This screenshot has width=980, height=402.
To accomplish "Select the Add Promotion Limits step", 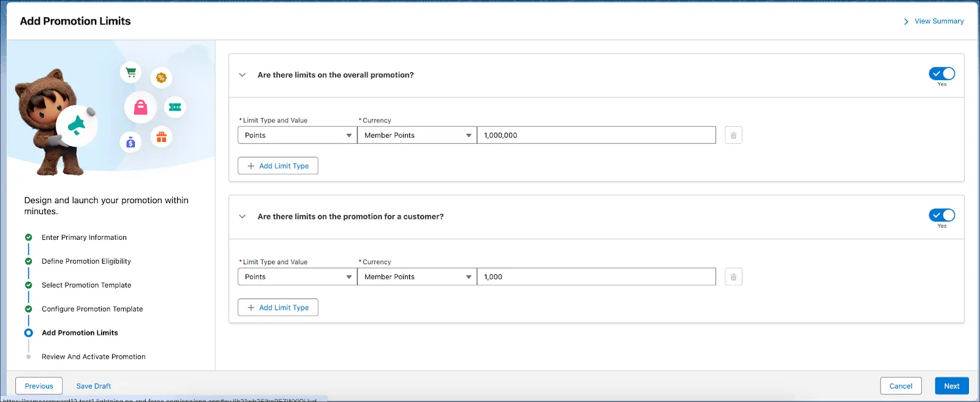I will [80, 333].
